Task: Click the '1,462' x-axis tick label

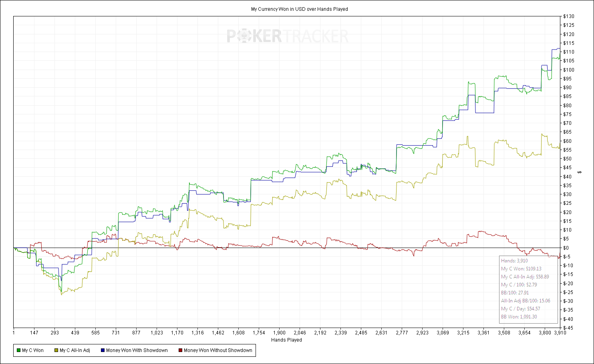Action: tap(218, 333)
